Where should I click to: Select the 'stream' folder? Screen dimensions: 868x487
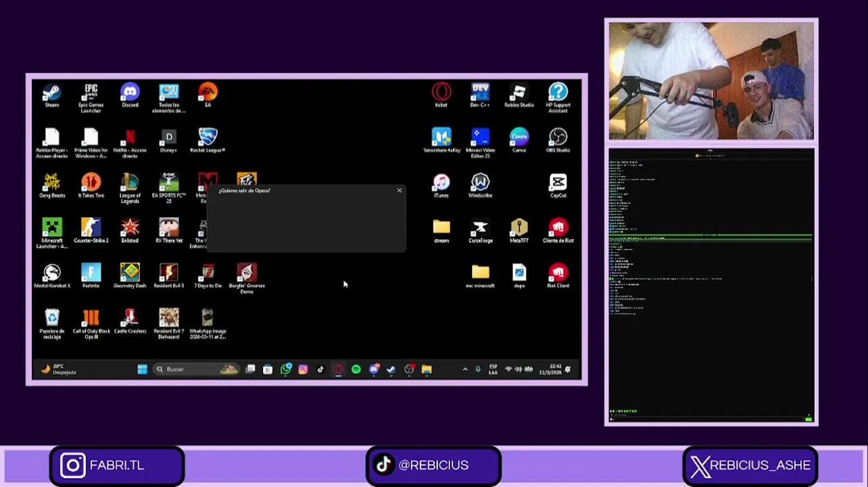(441, 231)
